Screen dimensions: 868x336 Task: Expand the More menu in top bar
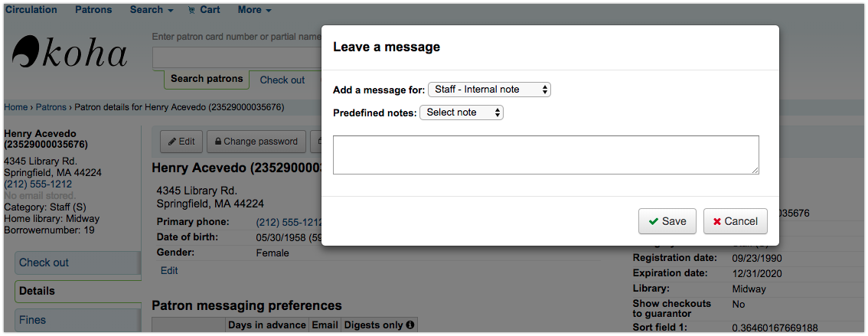pos(255,10)
